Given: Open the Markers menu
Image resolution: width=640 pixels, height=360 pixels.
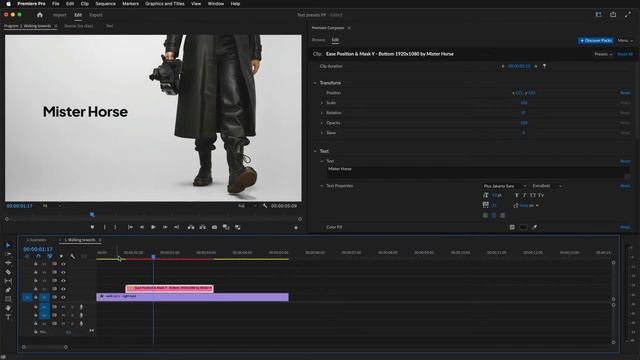Looking at the screenshot, I should (130, 4).
